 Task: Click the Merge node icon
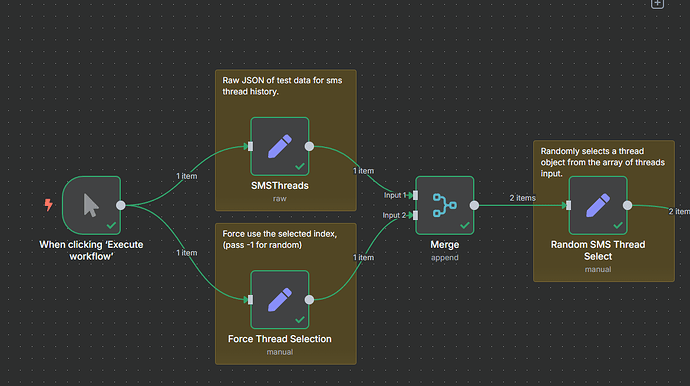(x=444, y=205)
